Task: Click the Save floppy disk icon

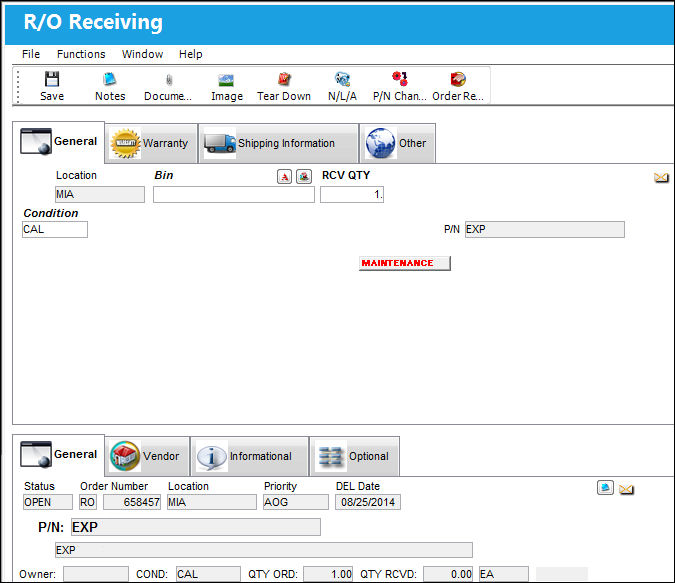Action: pyautogui.click(x=52, y=79)
